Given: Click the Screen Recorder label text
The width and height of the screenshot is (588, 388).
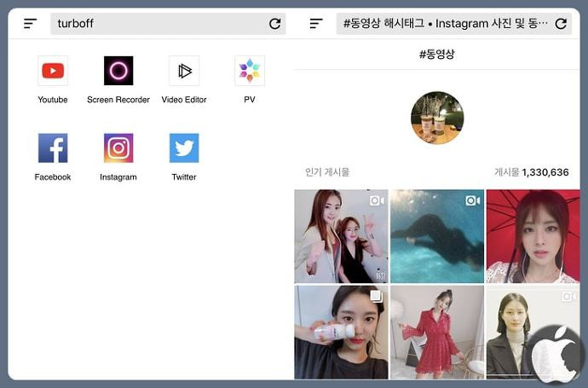Looking at the screenshot, I should 118,100.
